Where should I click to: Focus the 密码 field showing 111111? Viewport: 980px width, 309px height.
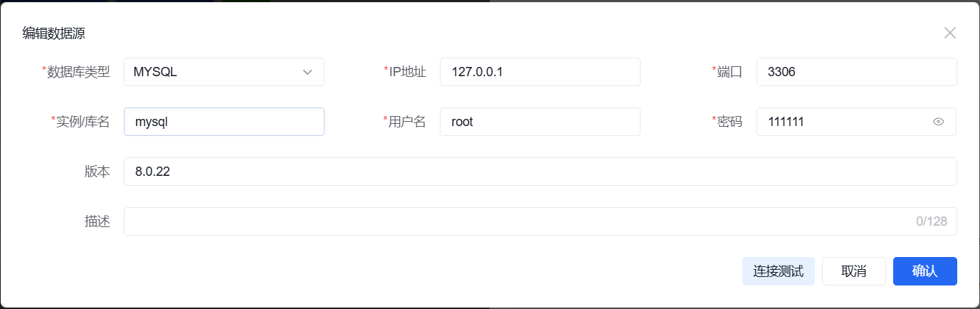[857, 122]
